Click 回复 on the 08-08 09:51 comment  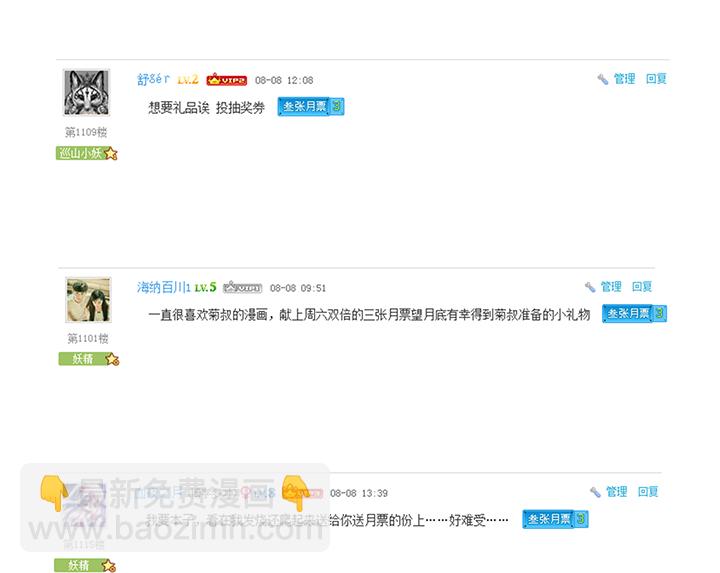pyautogui.click(x=642, y=287)
